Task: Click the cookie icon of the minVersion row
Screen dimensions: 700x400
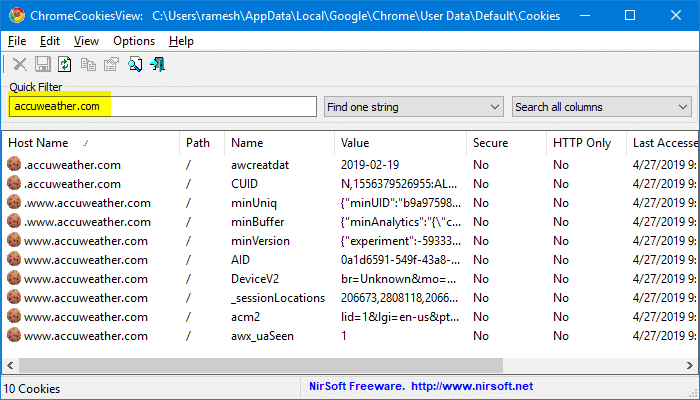Action: pos(14,240)
